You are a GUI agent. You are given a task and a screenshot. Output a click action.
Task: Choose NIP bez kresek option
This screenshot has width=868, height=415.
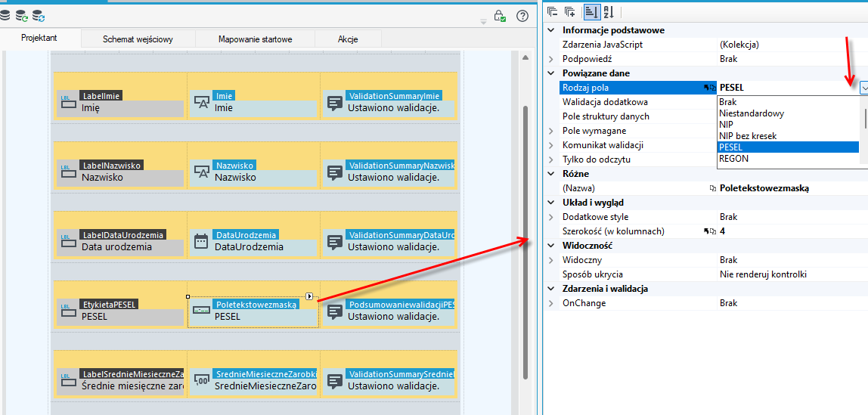tap(789, 135)
